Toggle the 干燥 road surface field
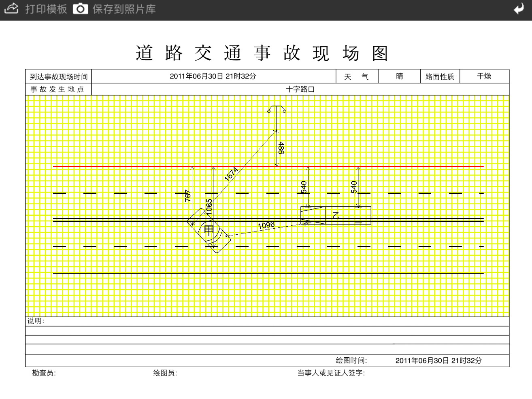This screenshot has height=399, width=532. tap(484, 76)
